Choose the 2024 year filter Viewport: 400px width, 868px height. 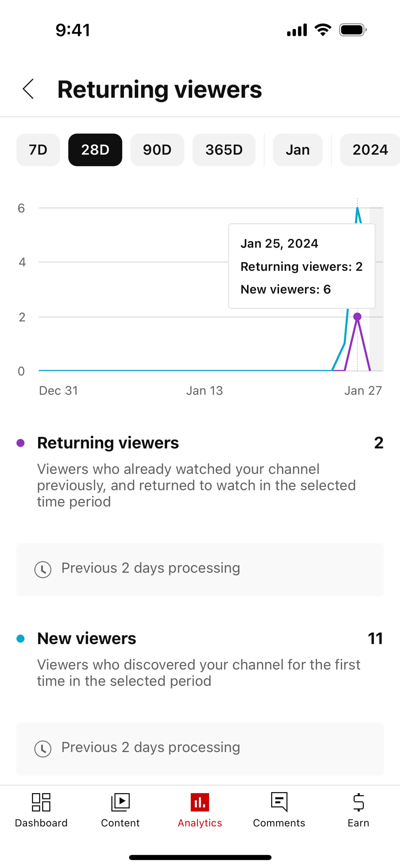(x=370, y=150)
